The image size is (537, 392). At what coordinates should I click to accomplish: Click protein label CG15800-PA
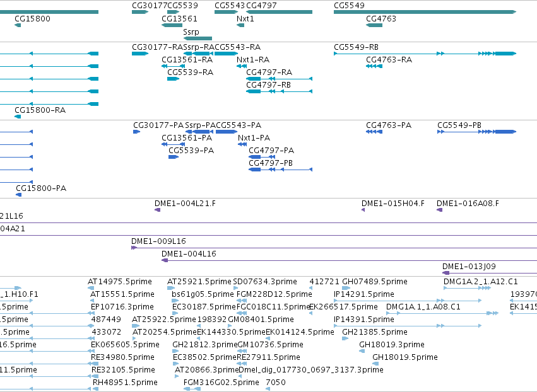(41, 188)
